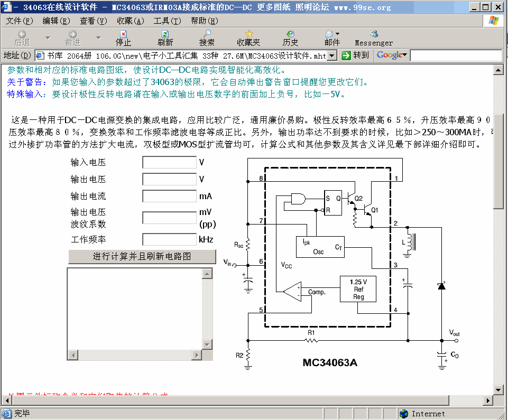This screenshot has width=508, height=420.
Task: Click the 完毕 status bar text
Action: coord(22,414)
